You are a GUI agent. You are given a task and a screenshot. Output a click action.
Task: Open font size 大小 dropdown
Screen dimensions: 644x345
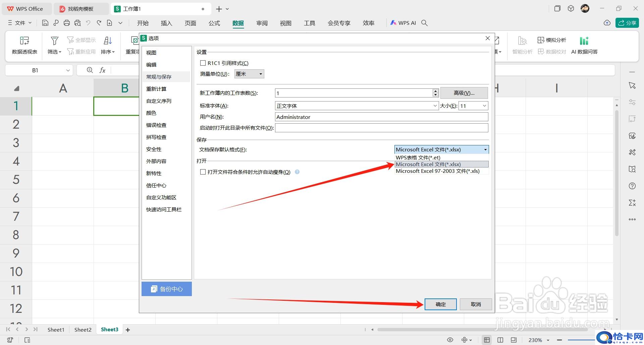click(x=473, y=106)
